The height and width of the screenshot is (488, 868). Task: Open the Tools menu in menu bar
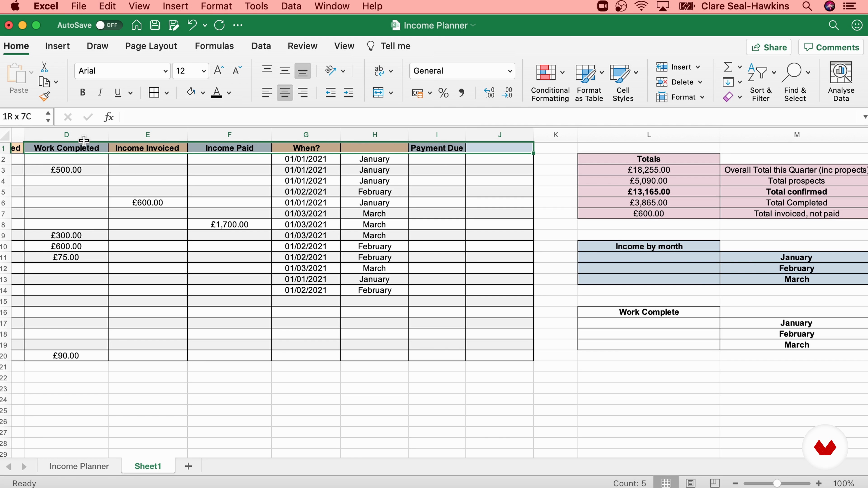coord(256,6)
